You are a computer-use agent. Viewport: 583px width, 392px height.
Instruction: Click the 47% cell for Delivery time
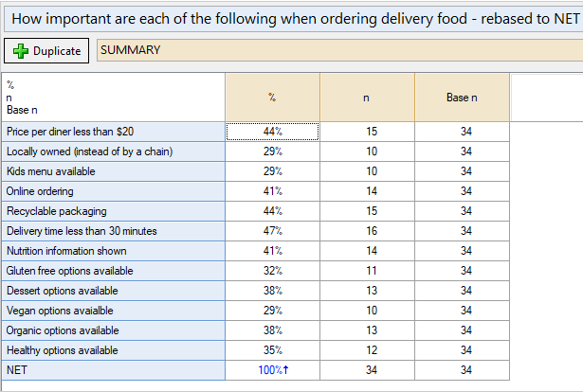tap(272, 231)
